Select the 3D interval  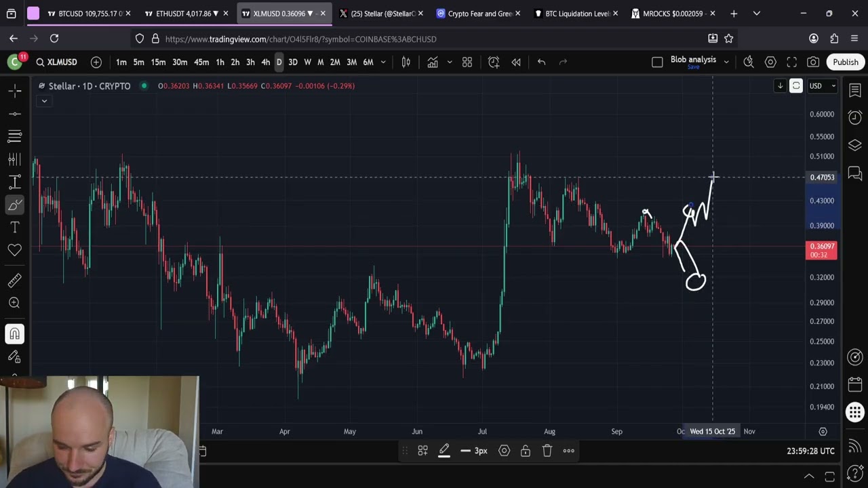(293, 62)
